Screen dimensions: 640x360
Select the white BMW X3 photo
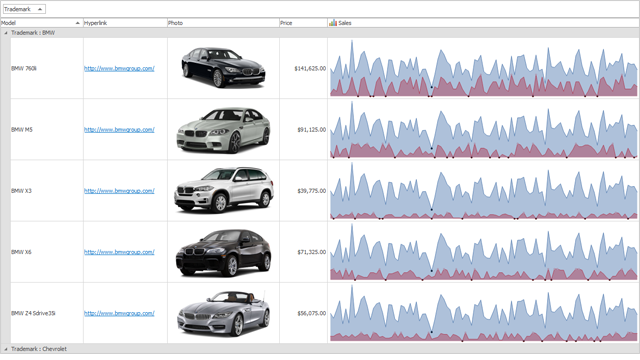[224, 190]
